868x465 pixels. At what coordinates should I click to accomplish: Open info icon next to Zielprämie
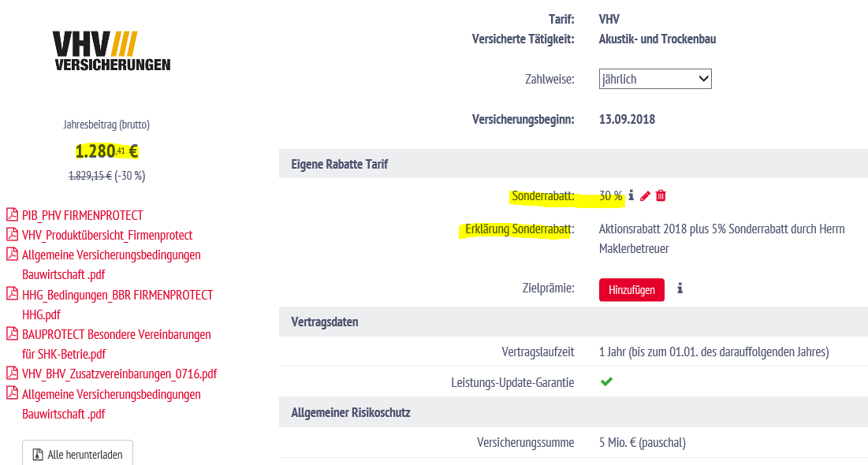coord(680,288)
